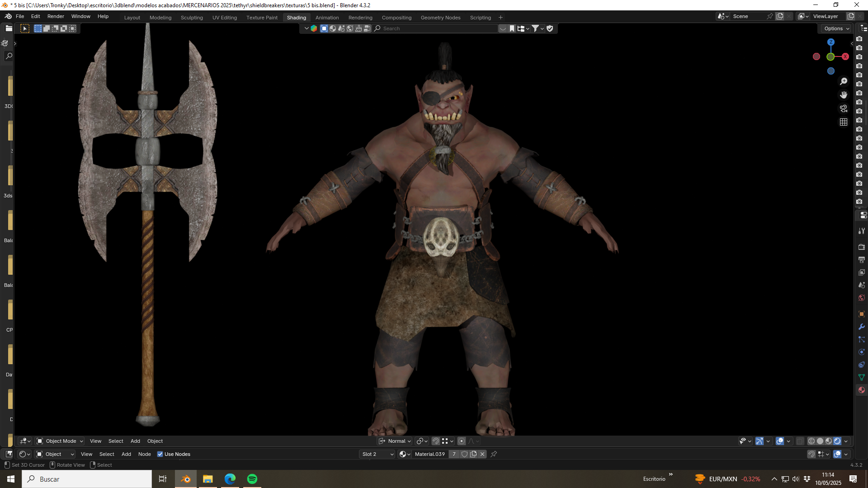
Task: Toggle X-ray display in viewport header
Action: [800, 441]
